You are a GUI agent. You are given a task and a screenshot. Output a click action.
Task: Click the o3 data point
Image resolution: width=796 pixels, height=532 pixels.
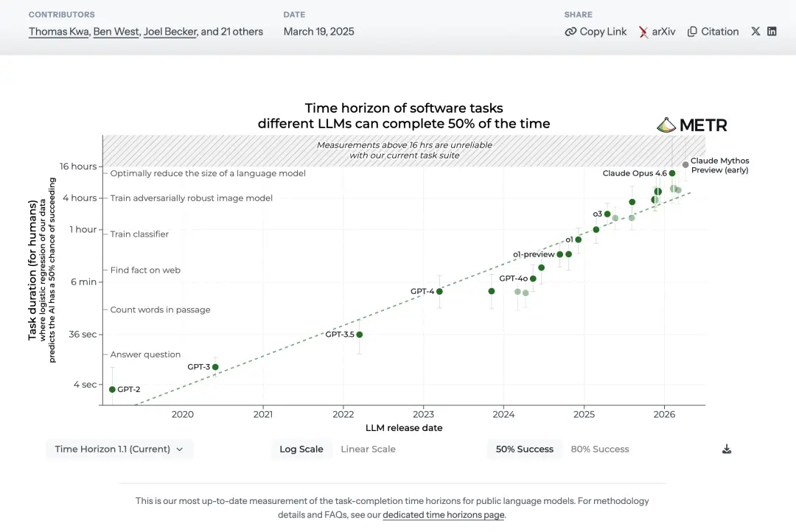pos(607,214)
